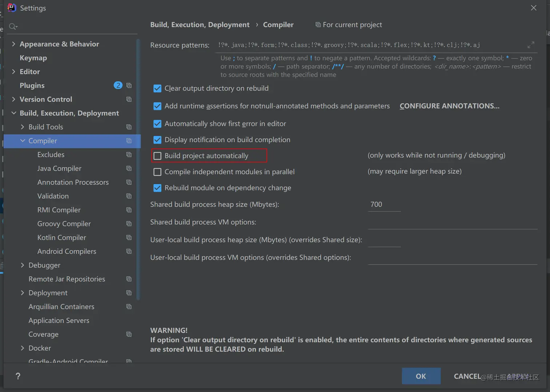This screenshot has height=392, width=550.
Task: Click the Shared build process heap size field
Action: [x=384, y=205]
